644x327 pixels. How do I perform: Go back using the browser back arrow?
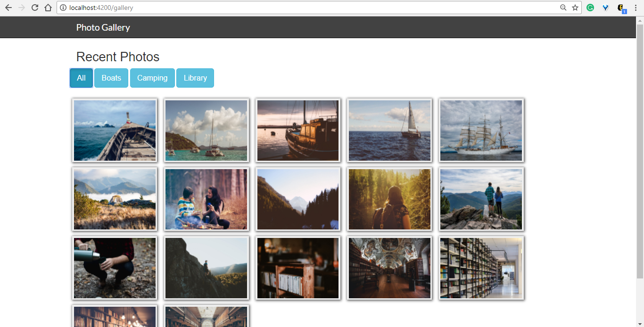(x=8, y=8)
